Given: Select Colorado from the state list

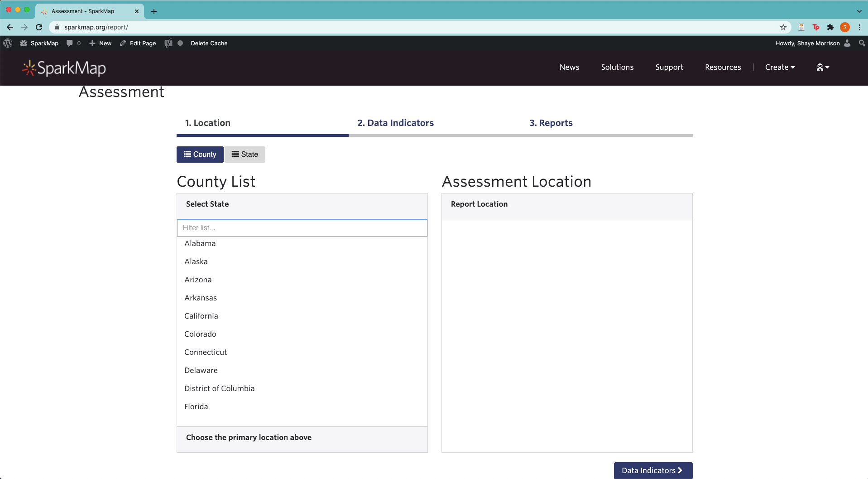Looking at the screenshot, I should pos(200,334).
